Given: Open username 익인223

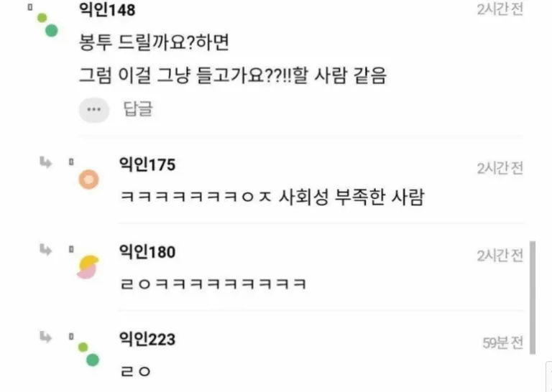Looking at the screenshot, I should (x=147, y=340).
